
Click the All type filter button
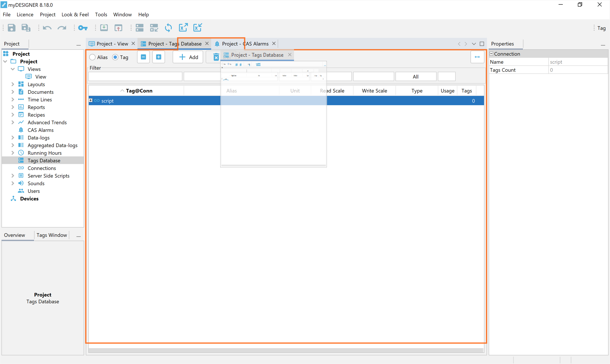416,77
